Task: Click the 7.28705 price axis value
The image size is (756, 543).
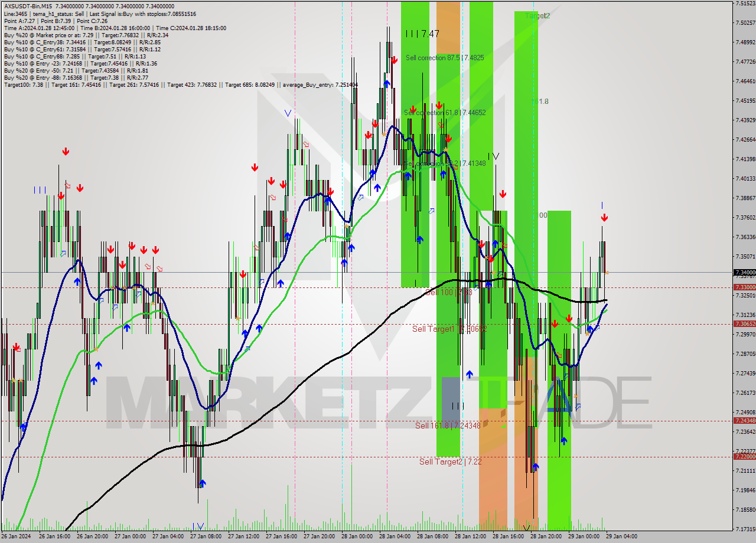Action: click(745, 354)
